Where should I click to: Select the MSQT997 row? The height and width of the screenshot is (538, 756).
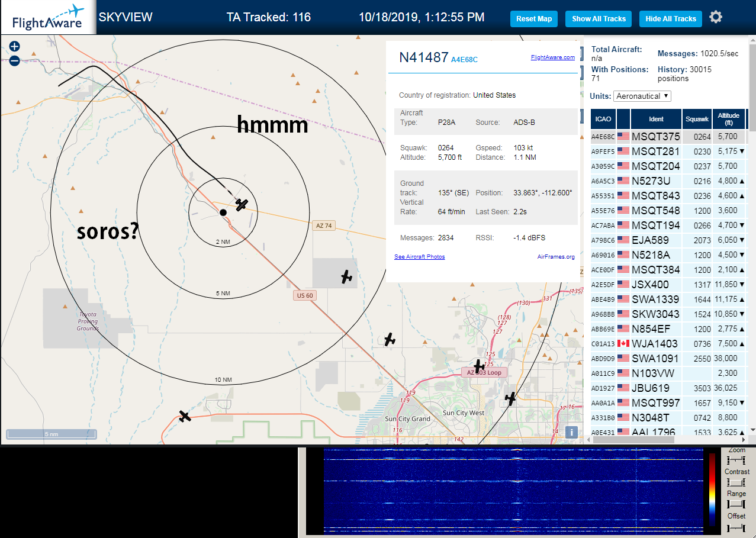click(668, 403)
